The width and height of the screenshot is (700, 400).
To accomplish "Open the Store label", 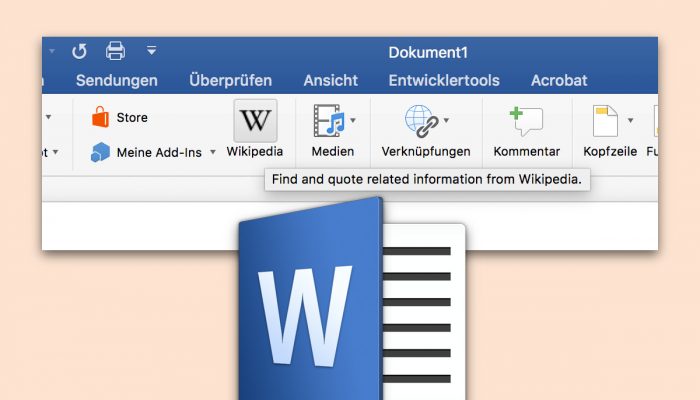I will coord(132,117).
